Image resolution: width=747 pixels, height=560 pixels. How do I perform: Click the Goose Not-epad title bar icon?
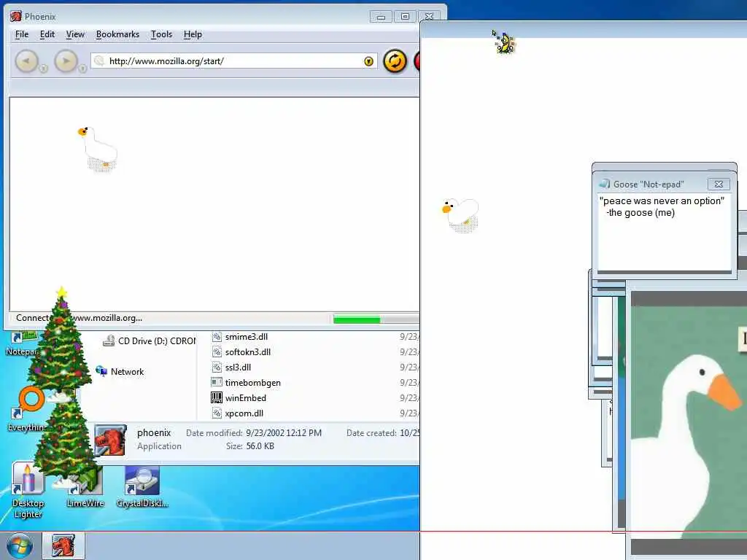pyautogui.click(x=604, y=184)
